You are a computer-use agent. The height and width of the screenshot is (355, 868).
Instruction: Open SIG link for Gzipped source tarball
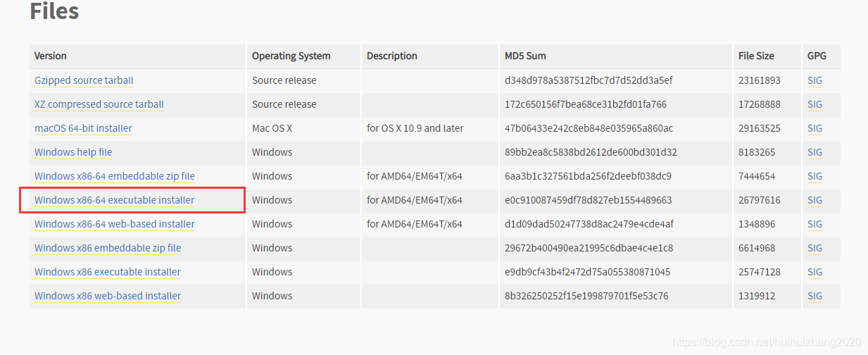pyautogui.click(x=814, y=80)
